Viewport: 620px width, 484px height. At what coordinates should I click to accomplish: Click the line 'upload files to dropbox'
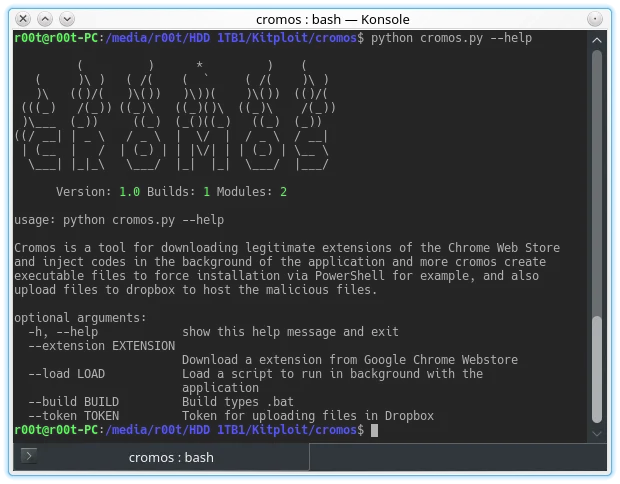pyautogui.click(x=196, y=290)
